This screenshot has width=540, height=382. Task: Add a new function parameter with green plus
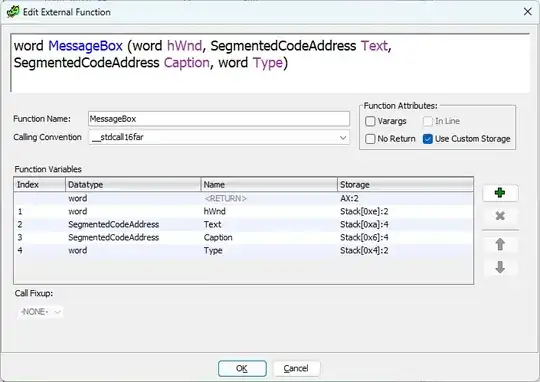pyautogui.click(x=500, y=193)
